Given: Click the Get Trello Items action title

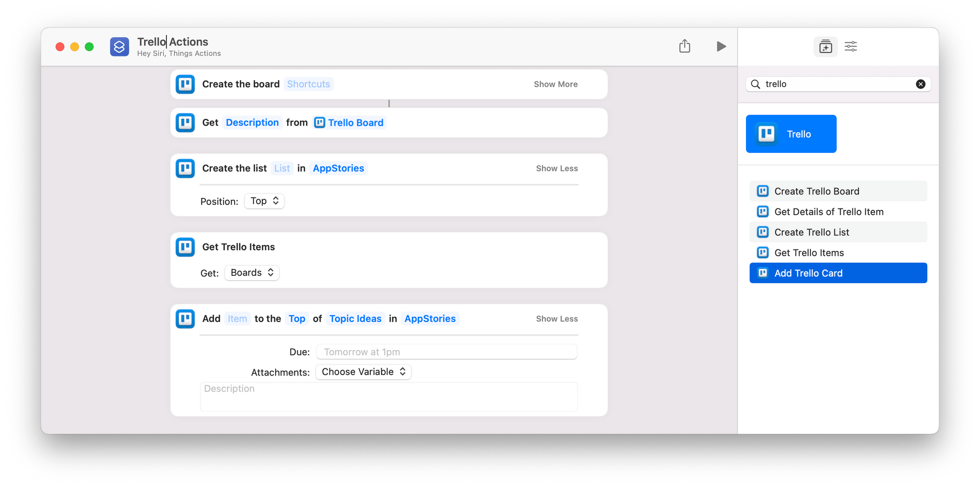Looking at the screenshot, I should pos(238,247).
